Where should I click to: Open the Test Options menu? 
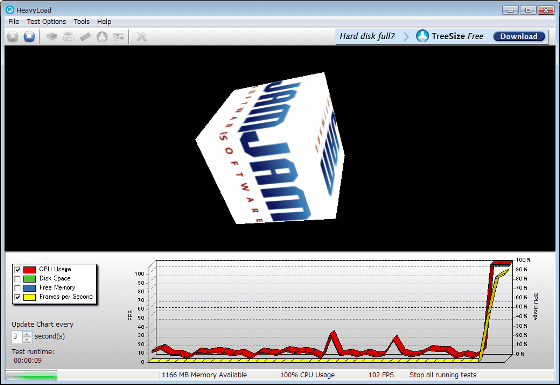46,21
